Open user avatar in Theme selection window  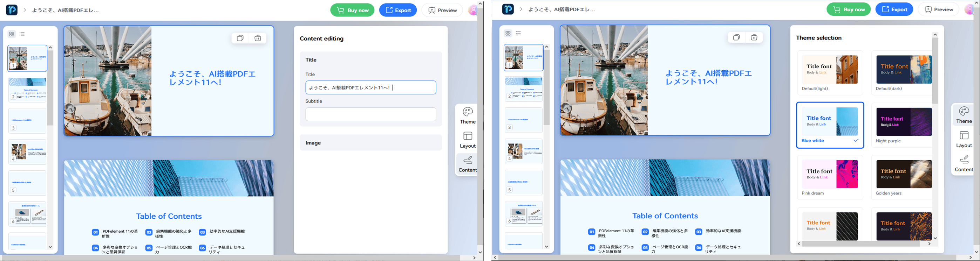[969, 9]
